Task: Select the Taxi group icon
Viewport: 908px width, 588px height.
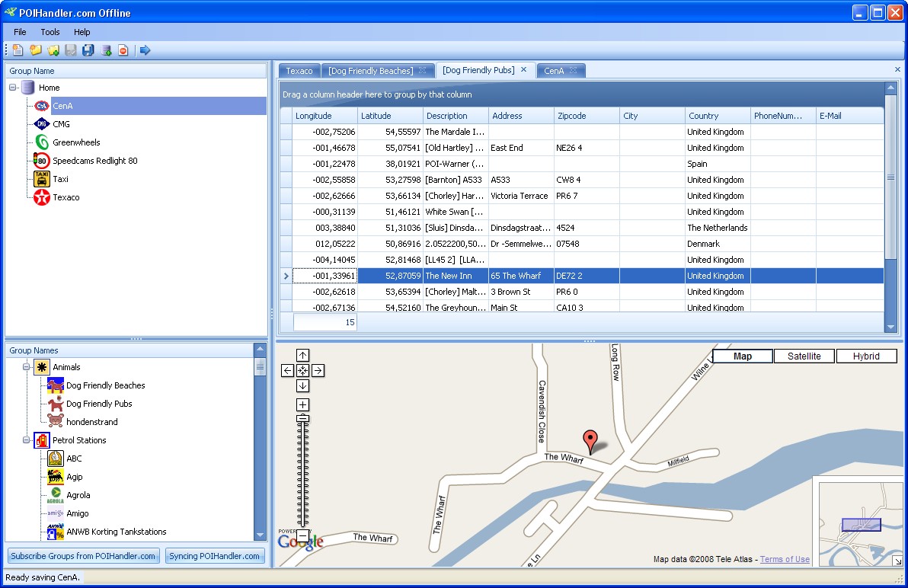Action: [42, 179]
